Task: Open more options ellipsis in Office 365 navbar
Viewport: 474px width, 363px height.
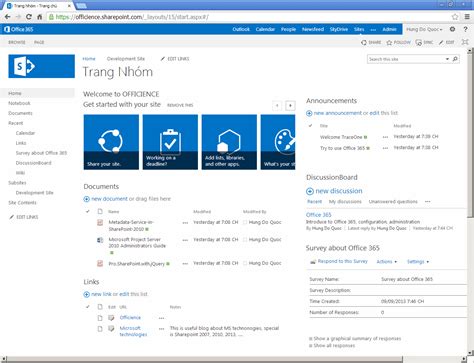Action: pyautogui.click(x=373, y=30)
